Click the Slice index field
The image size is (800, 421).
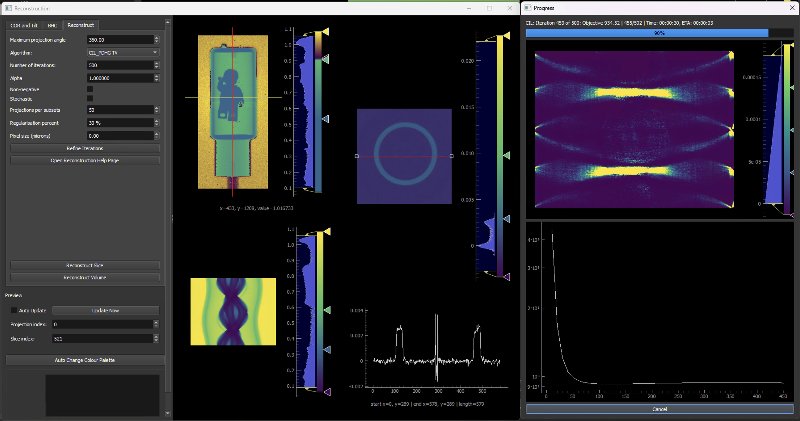(x=103, y=338)
